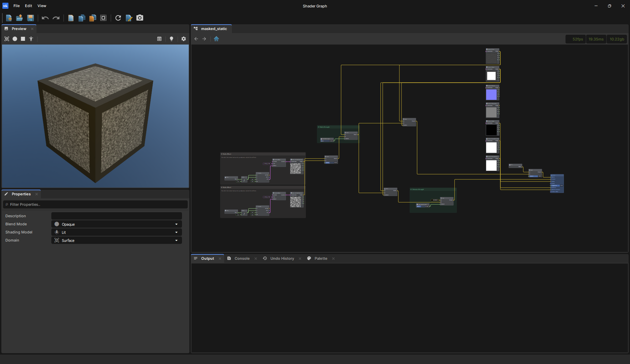Switch preview to the human figure model

click(x=31, y=39)
